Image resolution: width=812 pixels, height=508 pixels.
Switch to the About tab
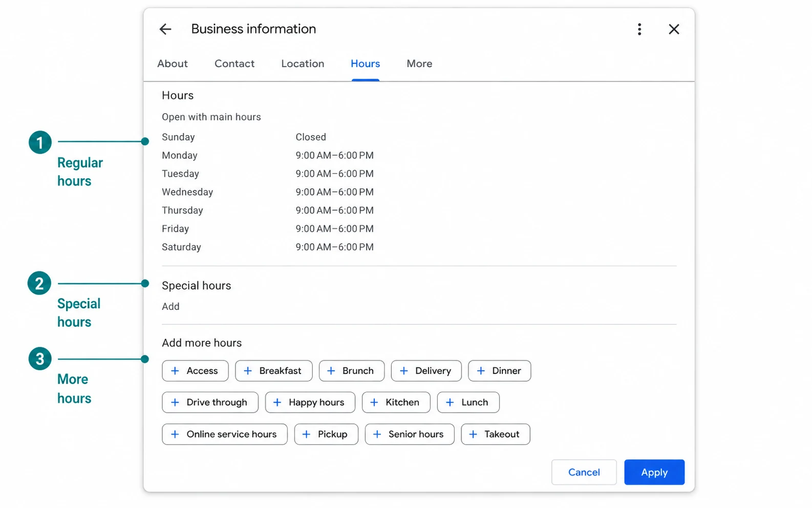coord(173,63)
